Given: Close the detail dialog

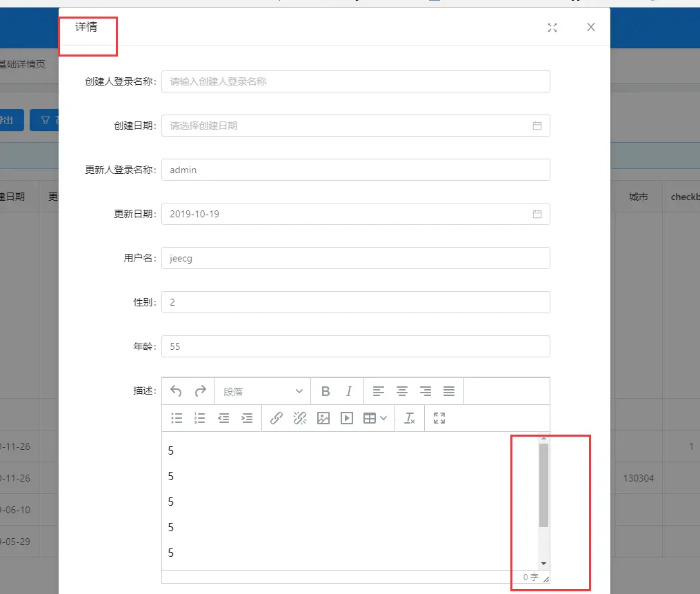Looking at the screenshot, I should coord(590,27).
